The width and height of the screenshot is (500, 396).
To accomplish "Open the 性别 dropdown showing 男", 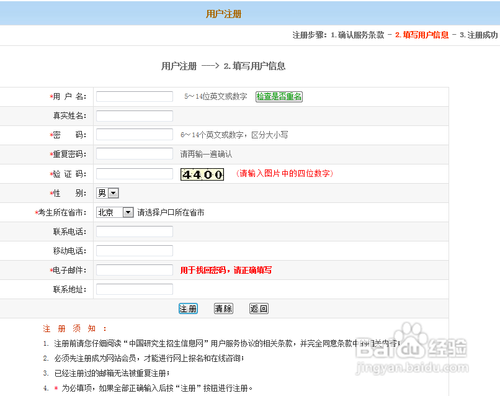I will pos(107,193).
